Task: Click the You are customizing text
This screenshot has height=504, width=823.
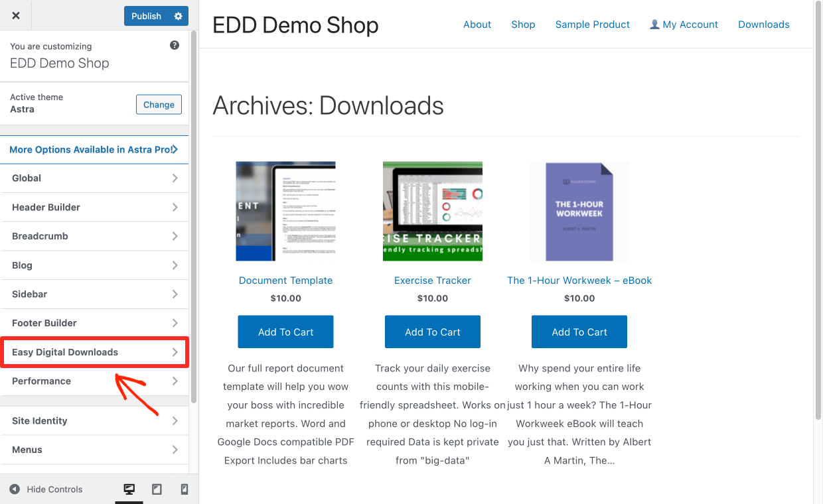Action: [x=51, y=46]
